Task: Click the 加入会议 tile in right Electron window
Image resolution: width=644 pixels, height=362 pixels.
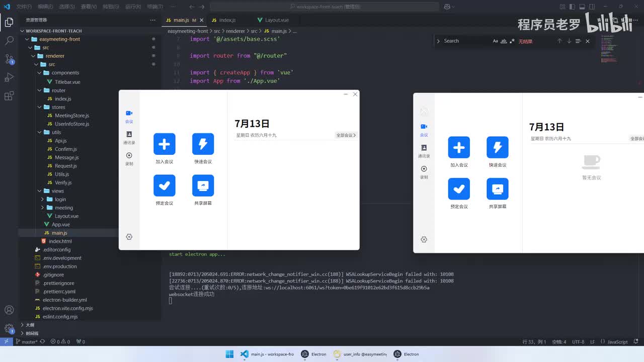Action: coord(459,152)
